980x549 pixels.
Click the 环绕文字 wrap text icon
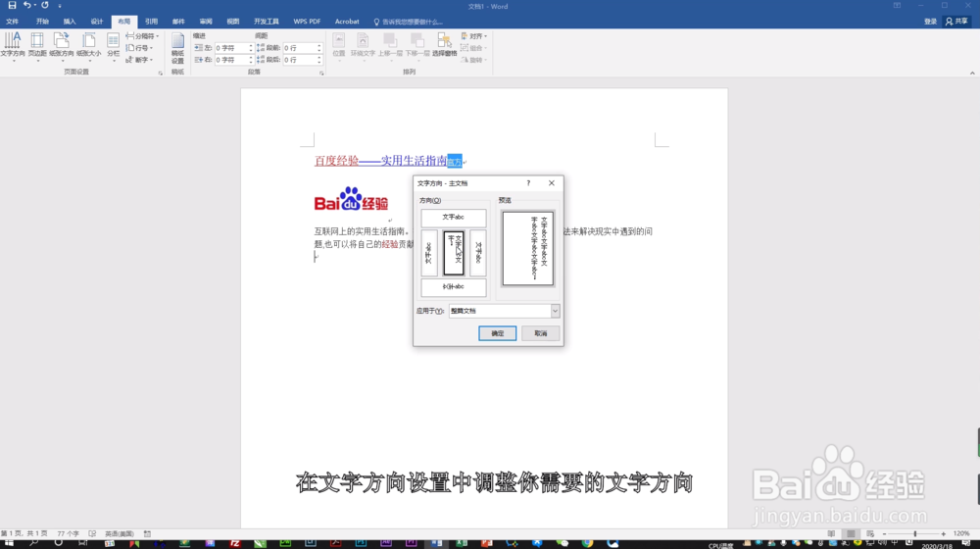[363, 45]
